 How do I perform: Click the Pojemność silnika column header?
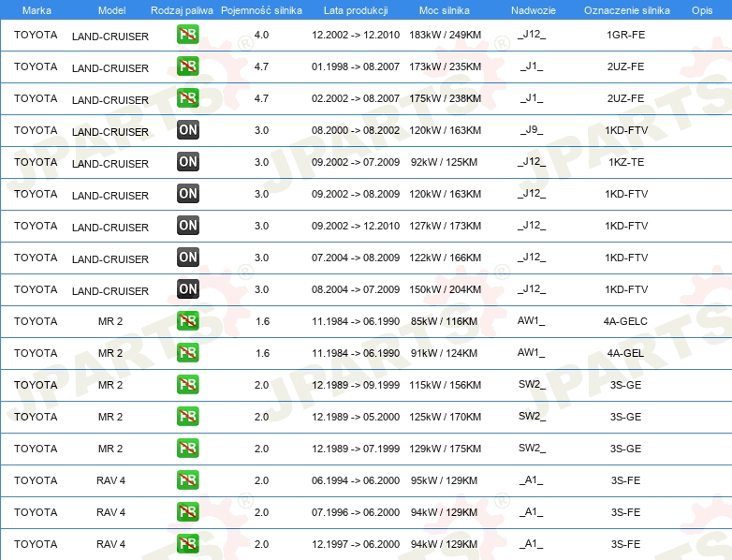pos(261,10)
